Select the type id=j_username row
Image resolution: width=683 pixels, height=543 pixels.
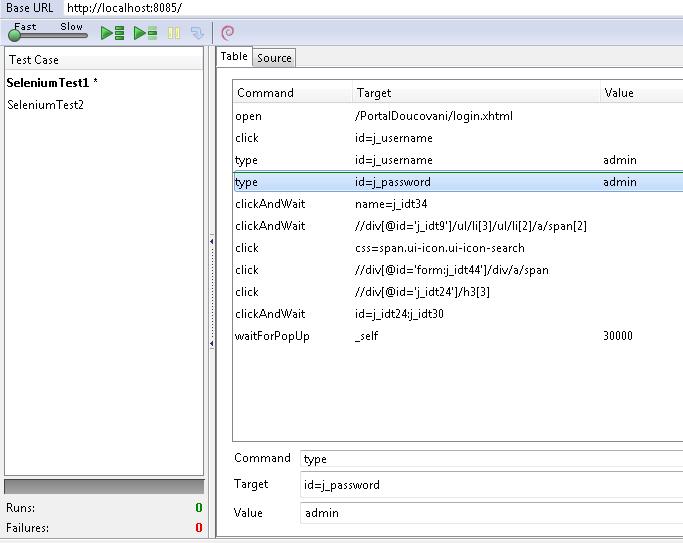[458, 160]
